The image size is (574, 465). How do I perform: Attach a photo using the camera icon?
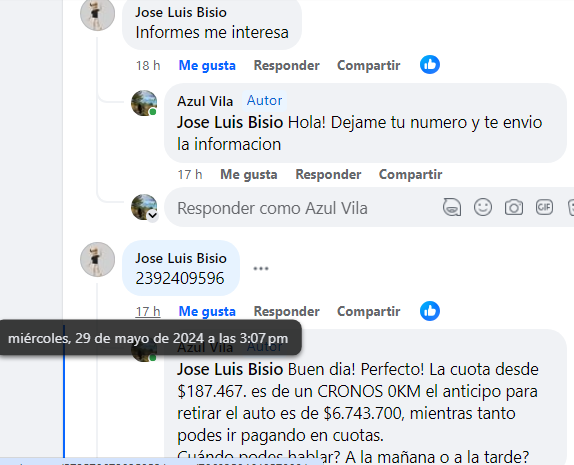tap(514, 207)
